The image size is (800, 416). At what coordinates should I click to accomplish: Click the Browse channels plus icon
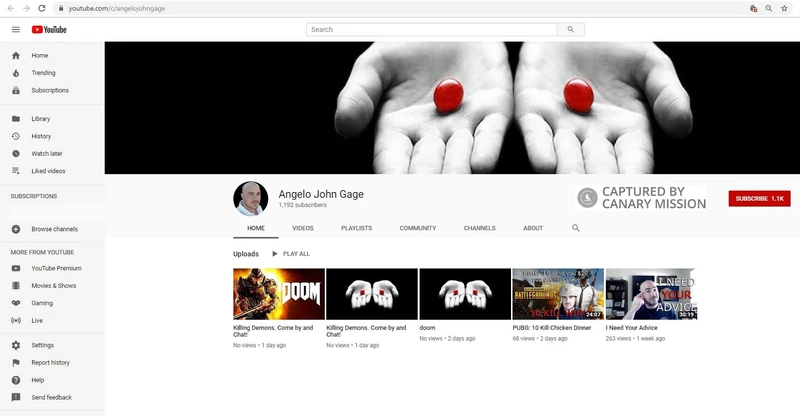click(16, 229)
